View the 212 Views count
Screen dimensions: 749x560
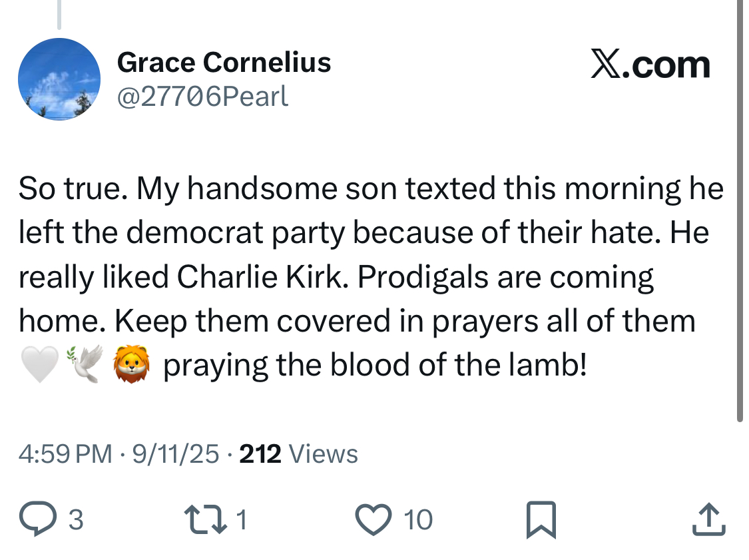tap(298, 454)
